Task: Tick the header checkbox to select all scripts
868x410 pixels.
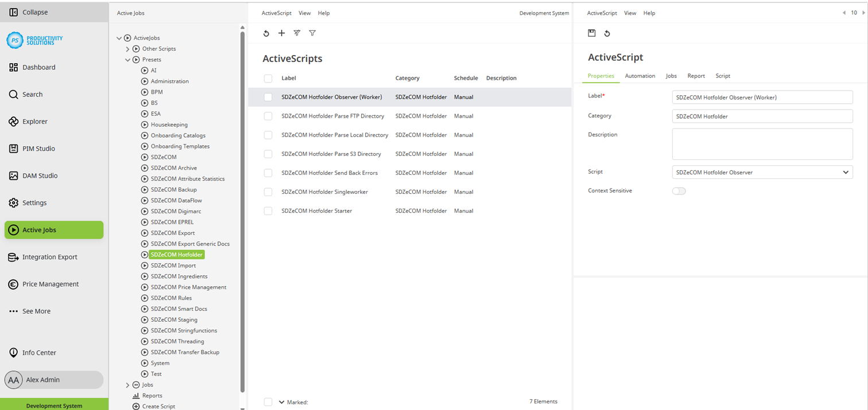Action: [x=268, y=78]
